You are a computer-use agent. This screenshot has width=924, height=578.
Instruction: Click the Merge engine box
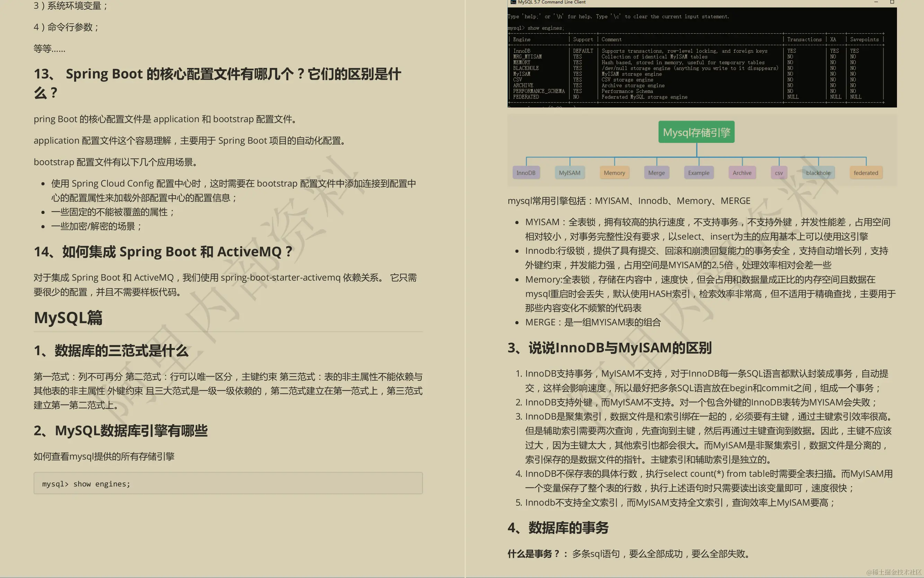click(x=657, y=172)
